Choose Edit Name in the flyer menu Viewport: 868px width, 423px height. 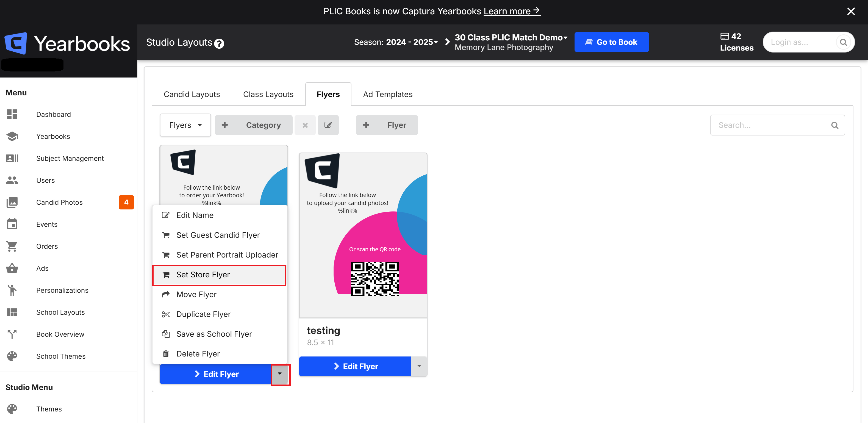220,215
